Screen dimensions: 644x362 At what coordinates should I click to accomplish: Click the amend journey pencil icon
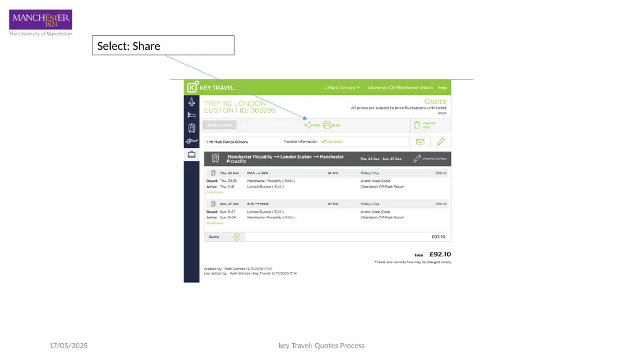(x=417, y=159)
